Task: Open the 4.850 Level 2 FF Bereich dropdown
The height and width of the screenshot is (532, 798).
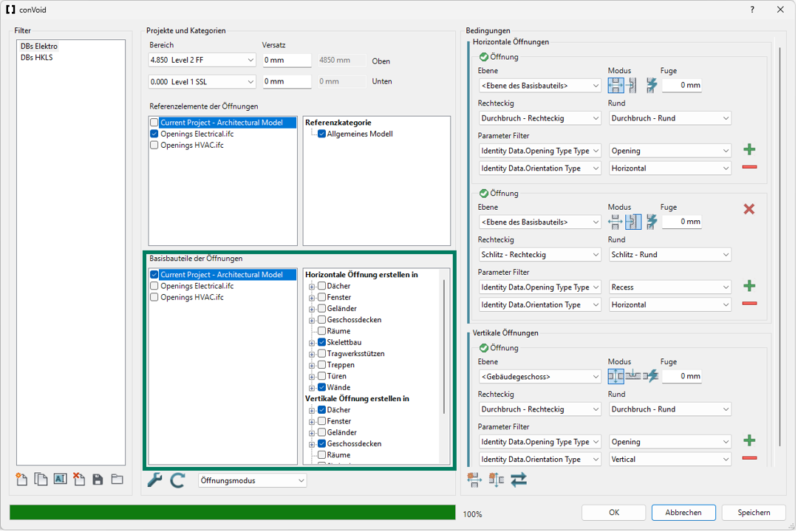Action: click(x=202, y=60)
